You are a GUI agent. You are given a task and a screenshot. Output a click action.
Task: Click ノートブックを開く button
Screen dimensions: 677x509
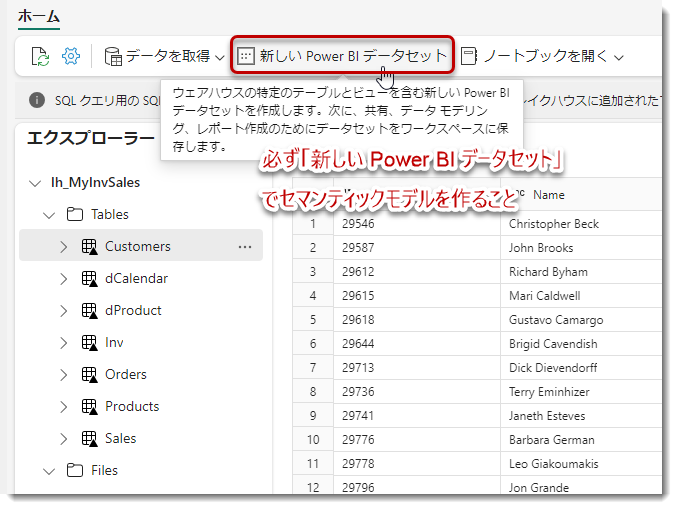(542, 57)
